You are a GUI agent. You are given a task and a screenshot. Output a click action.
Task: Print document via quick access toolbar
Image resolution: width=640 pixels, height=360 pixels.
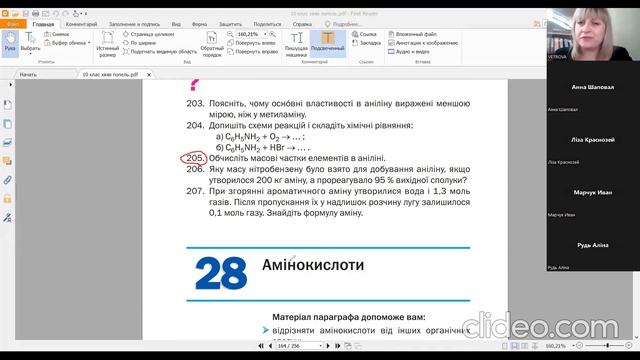(x=36, y=14)
